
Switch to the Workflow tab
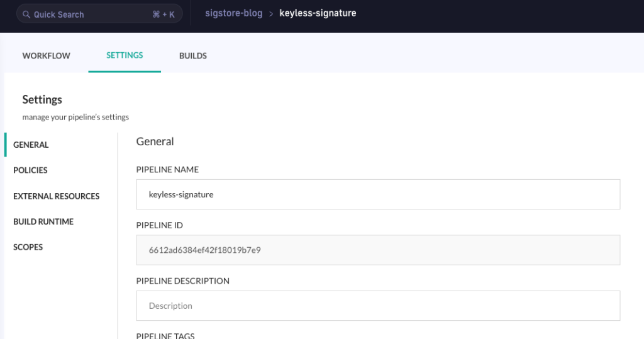(47, 56)
